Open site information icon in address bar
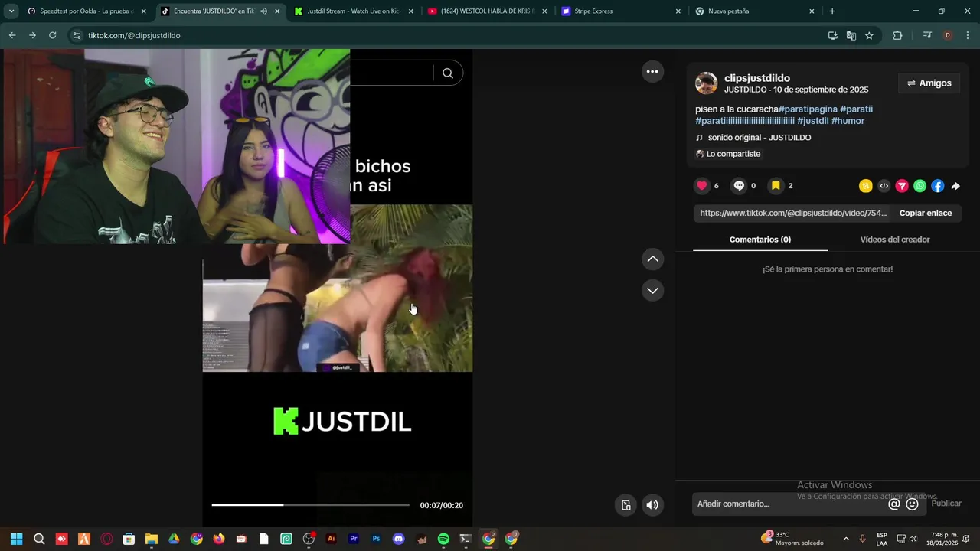Image resolution: width=980 pixels, height=551 pixels. click(77, 35)
